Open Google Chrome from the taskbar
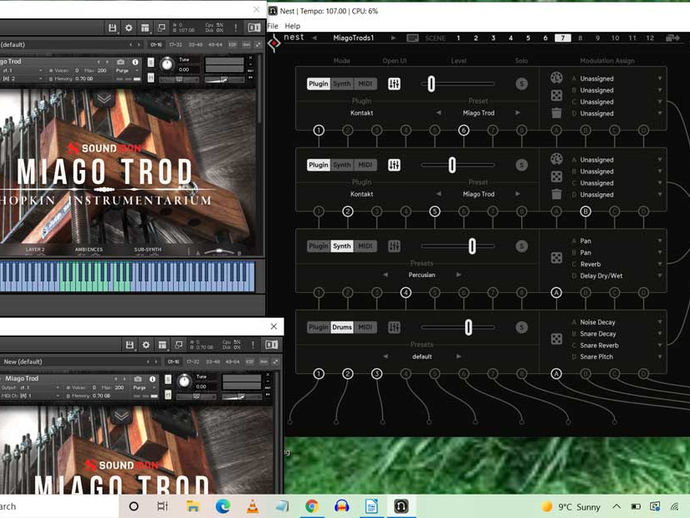The width and height of the screenshot is (690, 518). [312, 507]
